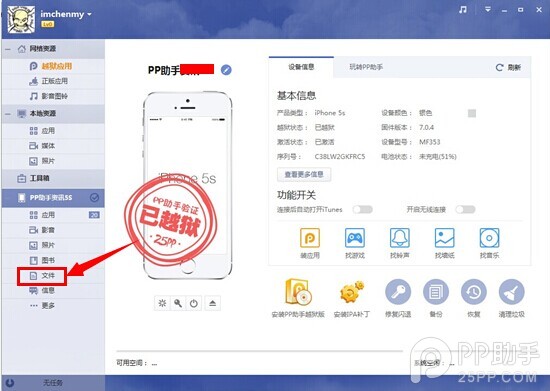The height and width of the screenshot is (391, 550).
Task: Click the eject icon under phone
Action: (x=213, y=303)
